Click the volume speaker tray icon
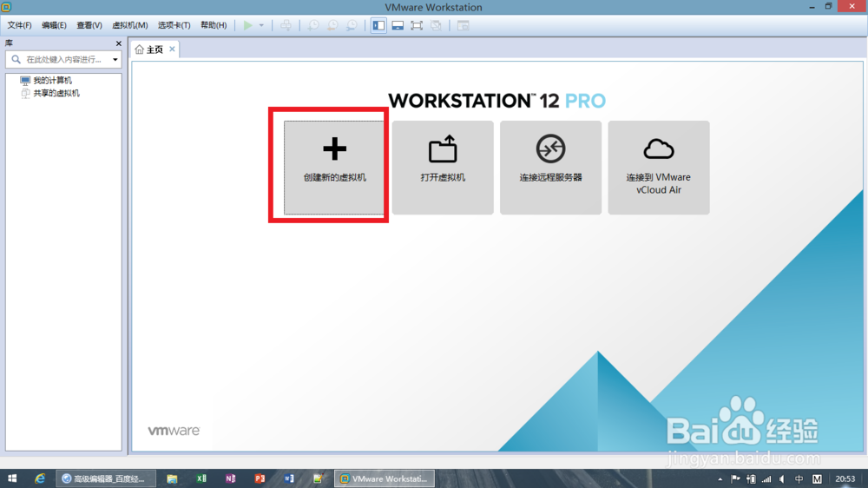The image size is (868, 488). coord(782,479)
